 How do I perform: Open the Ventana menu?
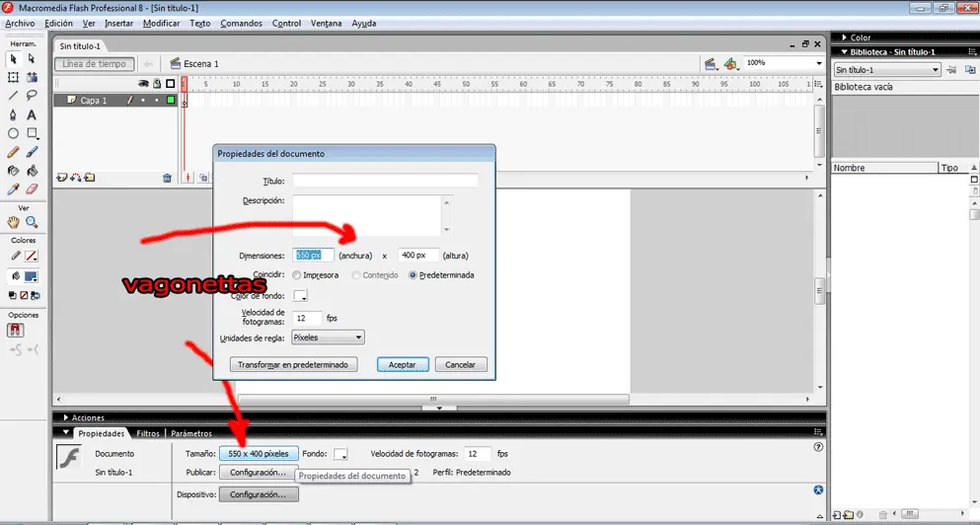click(x=327, y=23)
